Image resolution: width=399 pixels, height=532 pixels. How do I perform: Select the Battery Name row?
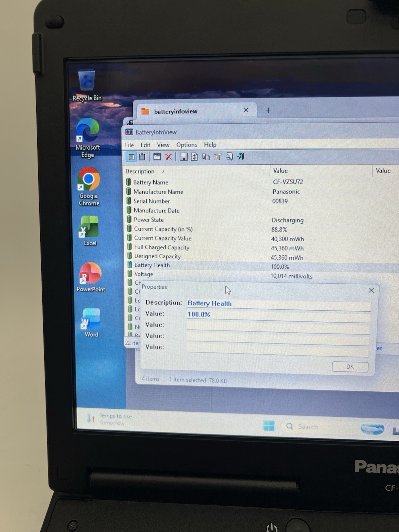click(261, 182)
